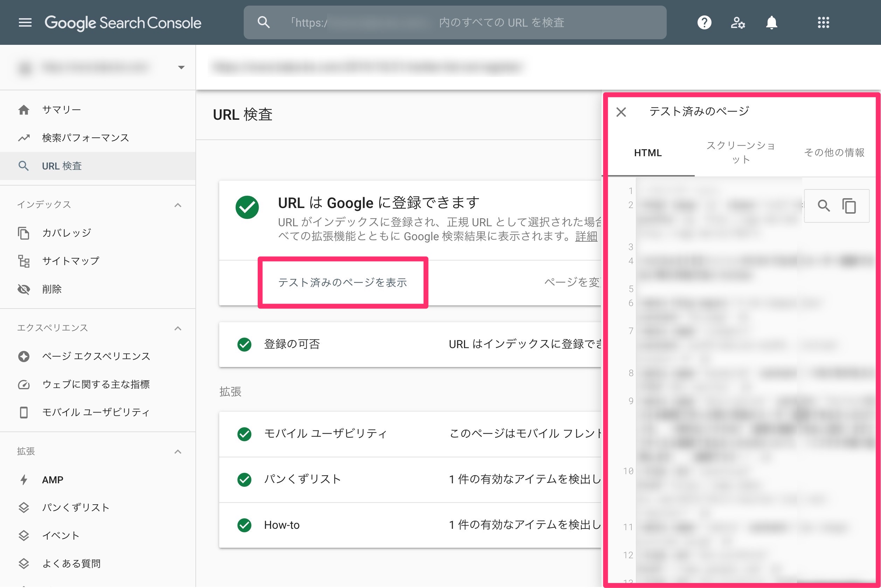Open サイトマップ in the sidebar

click(97, 261)
